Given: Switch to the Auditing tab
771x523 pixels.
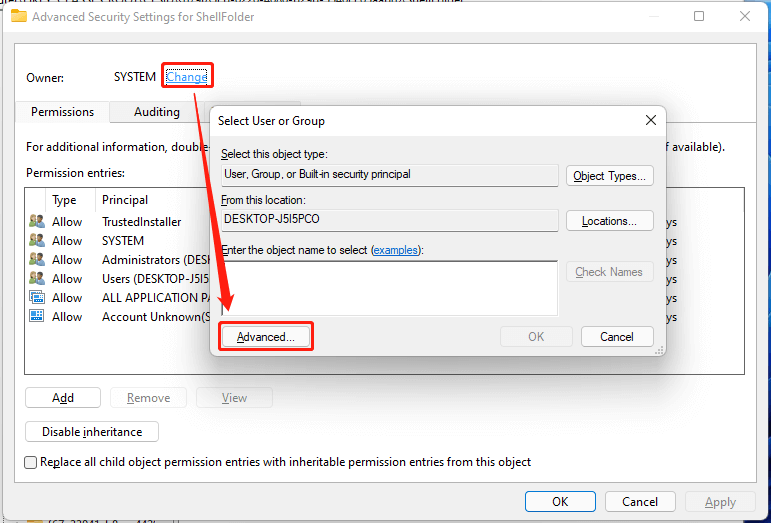Looking at the screenshot, I should tap(157, 112).
